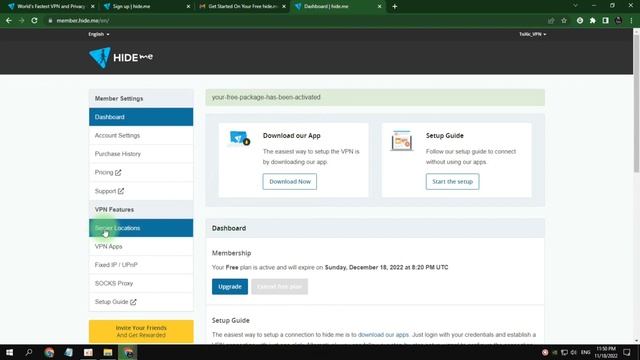Image resolution: width=640 pixels, height=360 pixels.
Task: Click the site lock icon in address bar
Action: pyautogui.click(x=50, y=20)
